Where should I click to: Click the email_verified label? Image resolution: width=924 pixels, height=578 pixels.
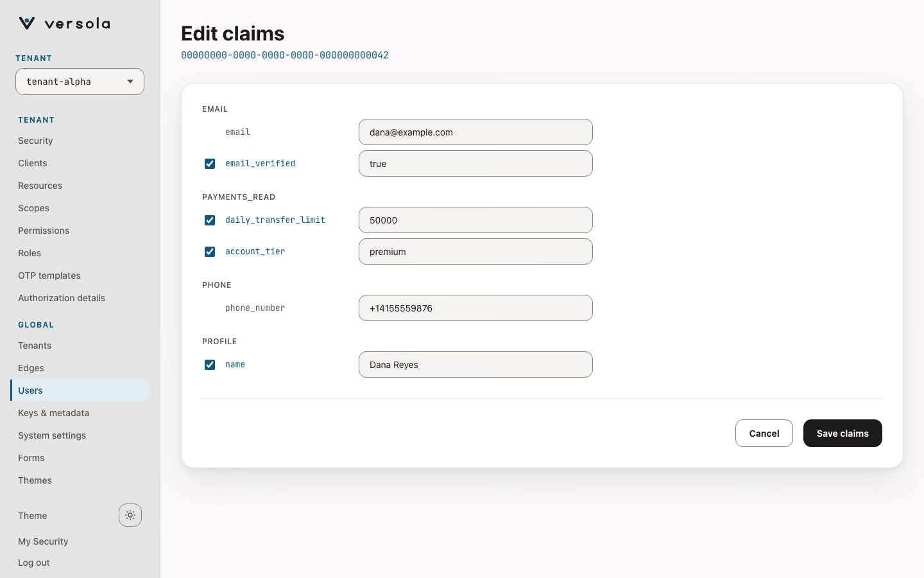pos(261,164)
